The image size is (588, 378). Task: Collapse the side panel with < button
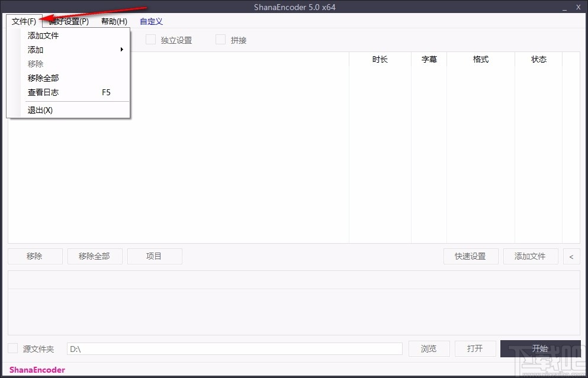tap(570, 256)
